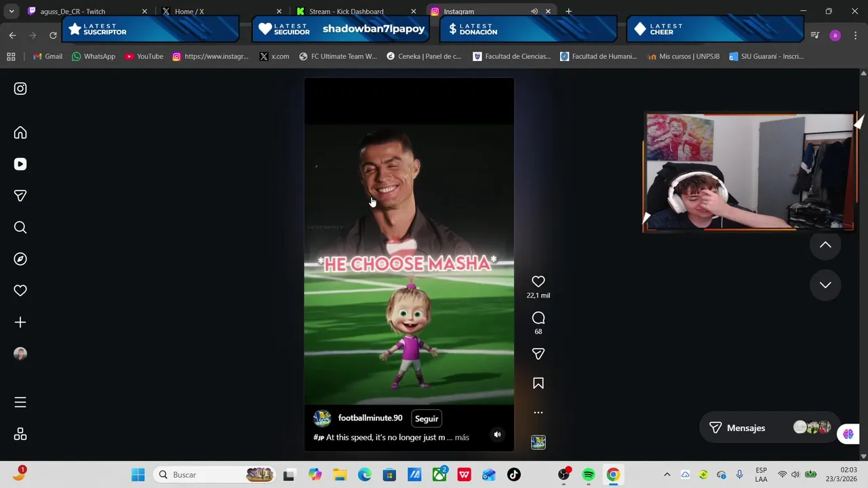
Task: Open the FC Ultimate Team bookmark
Action: [x=338, y=56]
